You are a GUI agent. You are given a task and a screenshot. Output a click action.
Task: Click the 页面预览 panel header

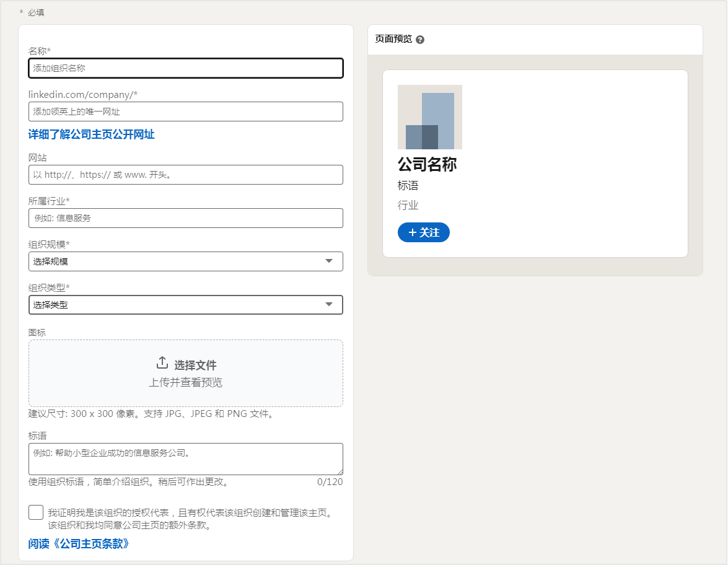click(x=392, y=39)
